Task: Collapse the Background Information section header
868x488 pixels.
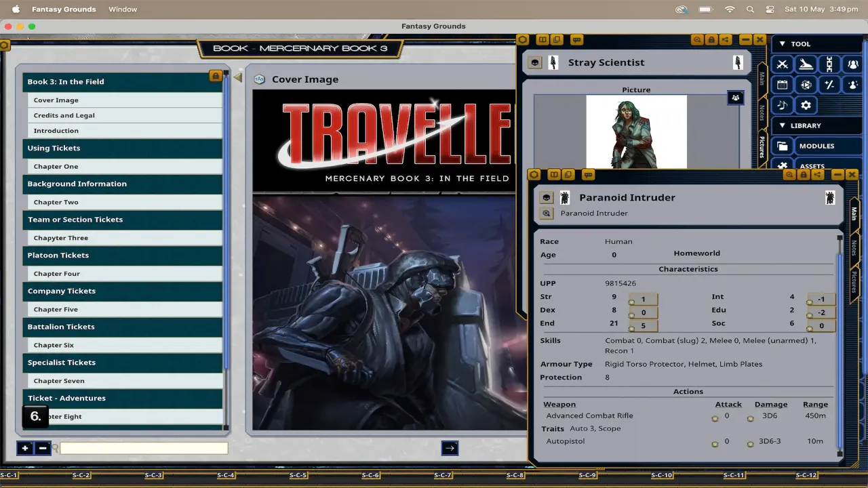Action: coord(123,184)
